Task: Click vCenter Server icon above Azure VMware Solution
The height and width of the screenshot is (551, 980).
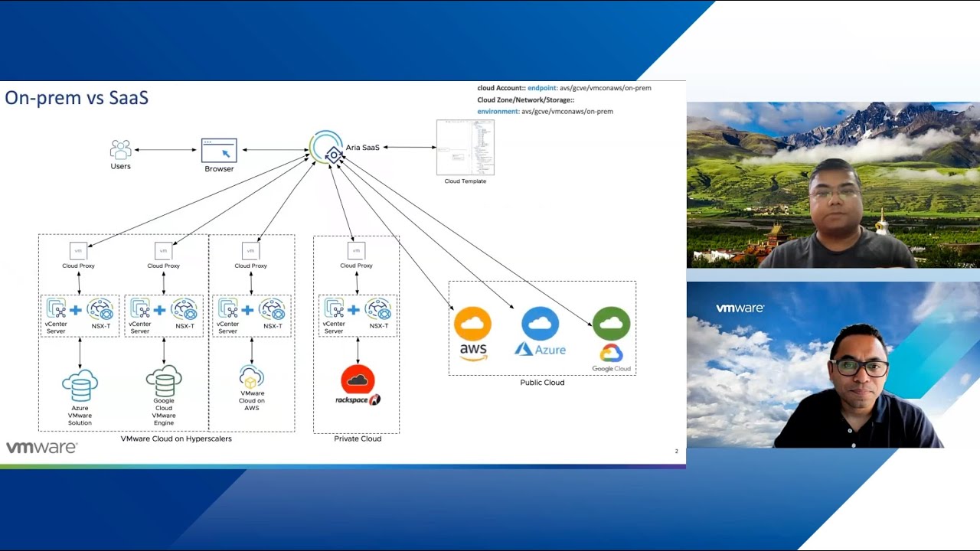Action: pyautogui.click(x=57, y=308)
